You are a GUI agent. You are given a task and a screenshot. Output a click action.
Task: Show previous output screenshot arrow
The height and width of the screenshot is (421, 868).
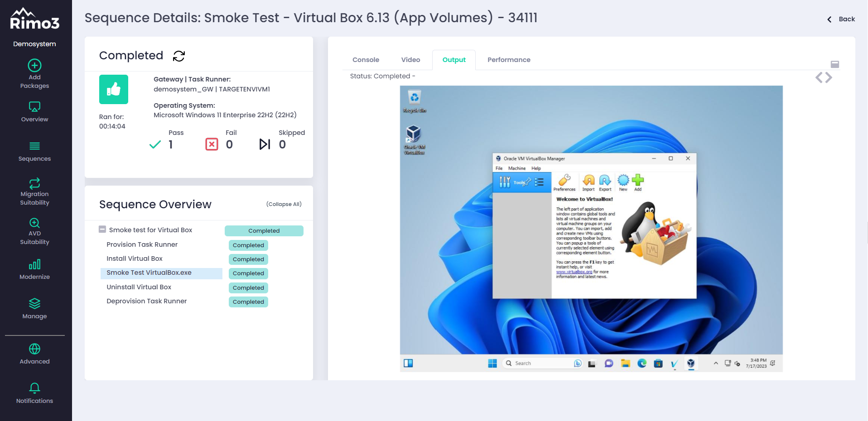point(819,78)
